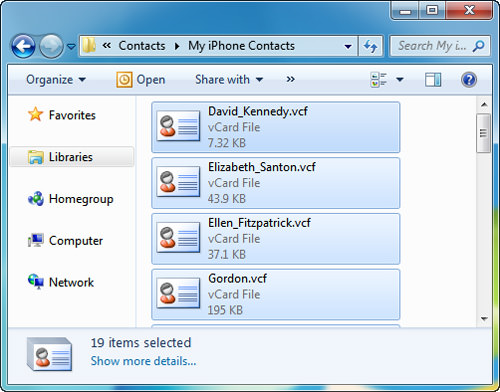Click the Favorites star icon
This screenshot has height=392, width=500.
coord(35,115)
